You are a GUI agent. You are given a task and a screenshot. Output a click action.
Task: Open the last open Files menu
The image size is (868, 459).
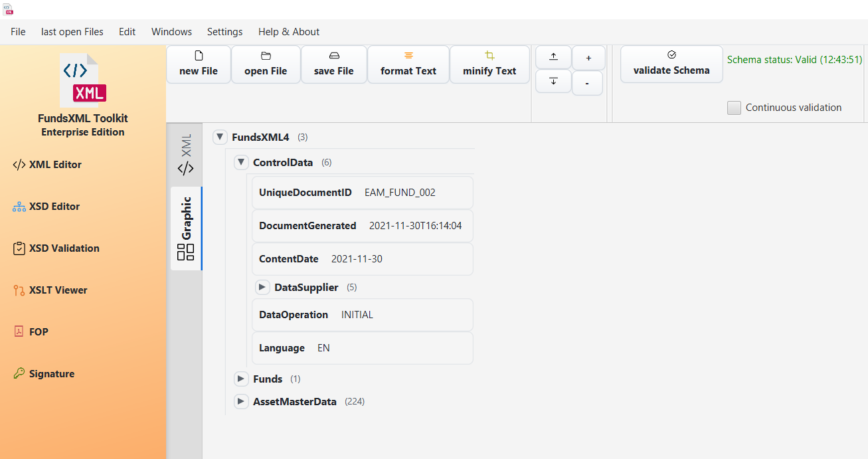coord(72,31)
